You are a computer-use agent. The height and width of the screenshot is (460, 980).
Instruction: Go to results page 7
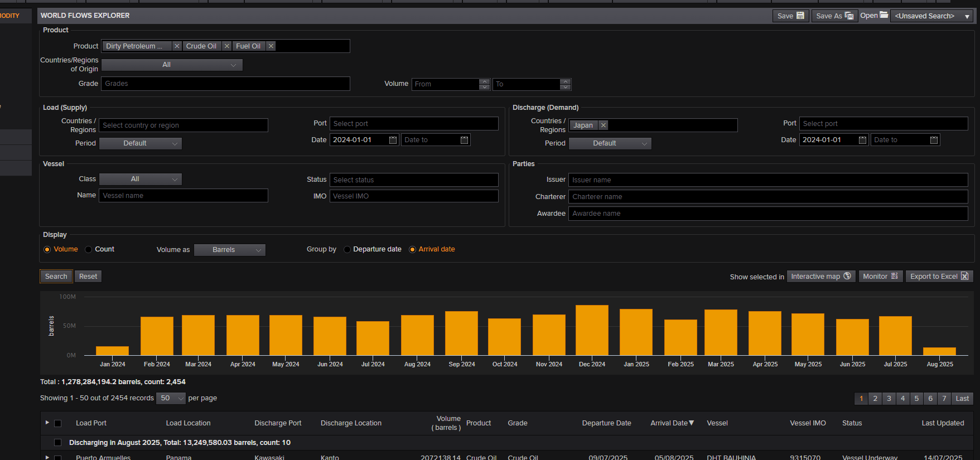tap(944, 399)
